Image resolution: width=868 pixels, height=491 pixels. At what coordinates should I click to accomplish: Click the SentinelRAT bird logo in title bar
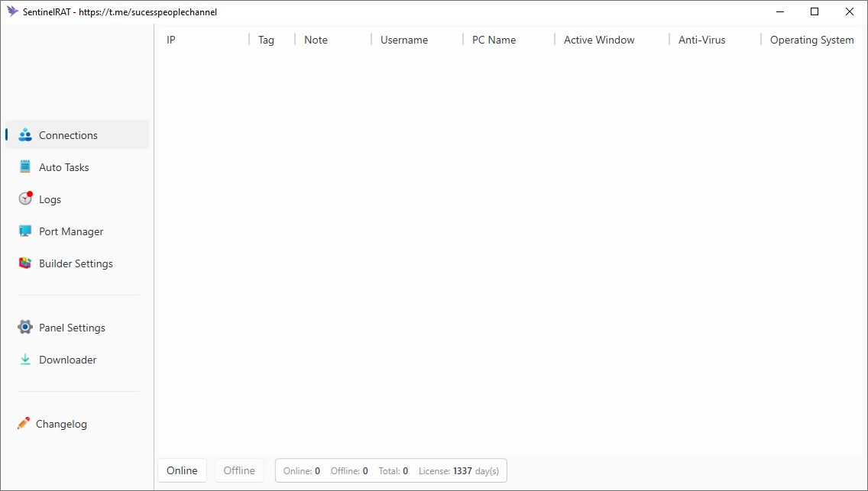(x=12, y=11)
